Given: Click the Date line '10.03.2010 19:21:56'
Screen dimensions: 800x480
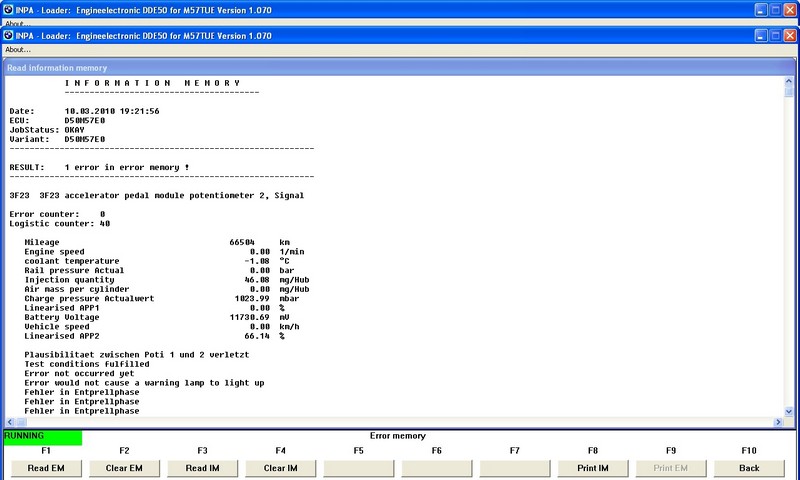Looking at the screenshot, I should point(84,111).
